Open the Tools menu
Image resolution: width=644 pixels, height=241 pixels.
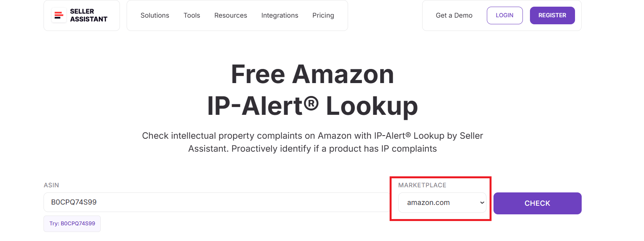(191, 15)
